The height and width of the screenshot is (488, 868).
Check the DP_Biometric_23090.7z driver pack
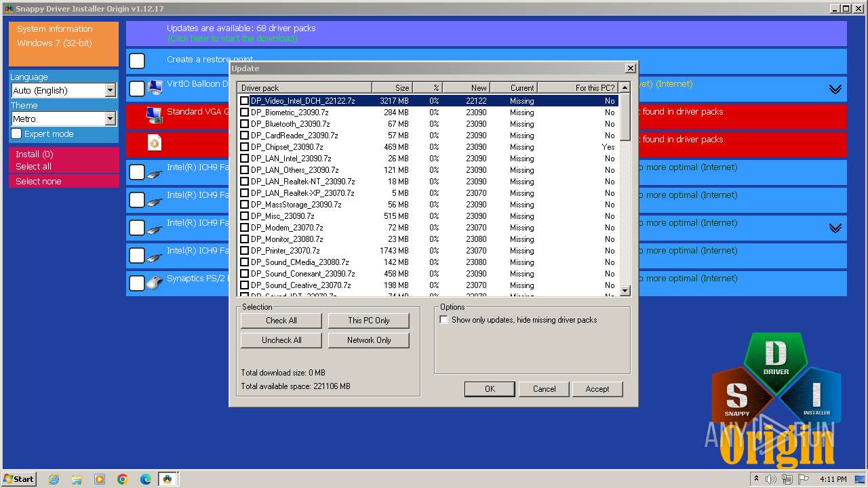pyautogui.click(x=245, y=113)
